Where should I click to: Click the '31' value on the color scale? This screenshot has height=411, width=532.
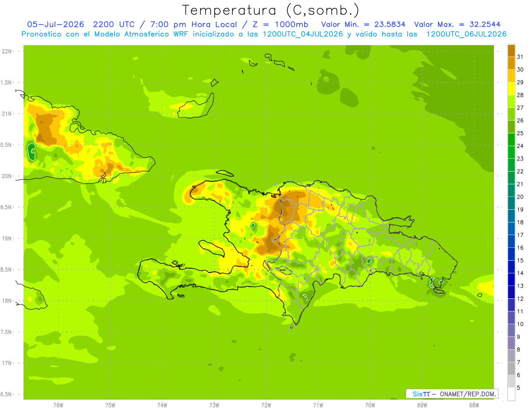click(x=520, y=56)
